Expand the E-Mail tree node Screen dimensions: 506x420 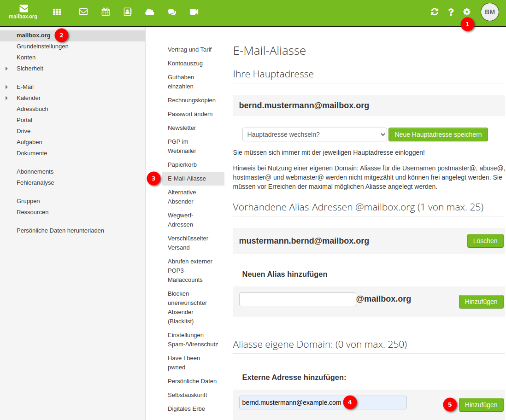pos(6,87)
